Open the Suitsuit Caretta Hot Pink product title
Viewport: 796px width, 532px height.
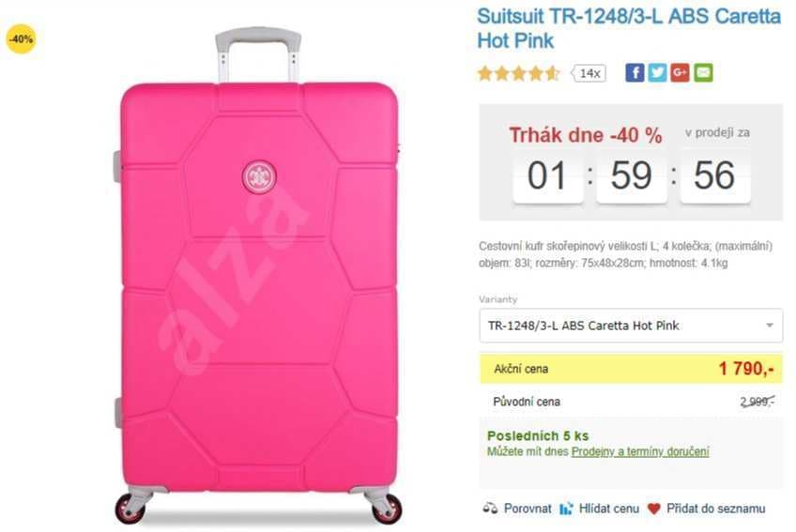(629, 28)
